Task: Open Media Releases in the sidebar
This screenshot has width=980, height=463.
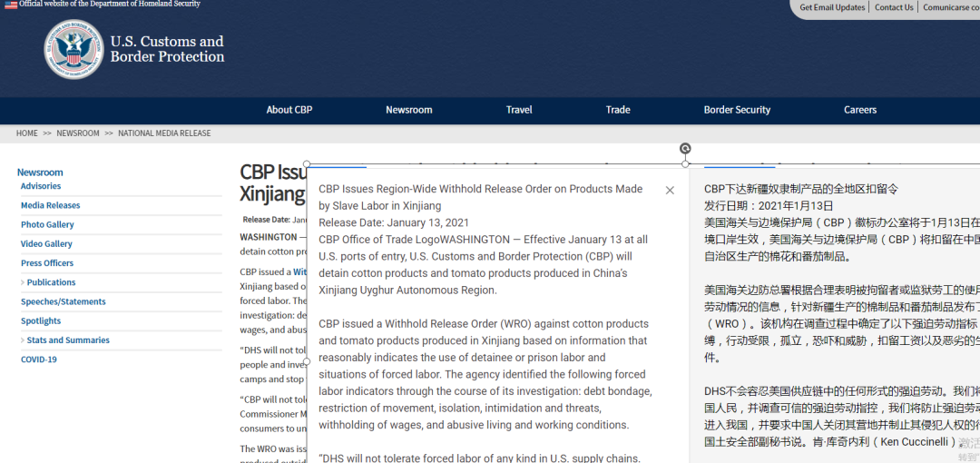Action: [50, 205]
